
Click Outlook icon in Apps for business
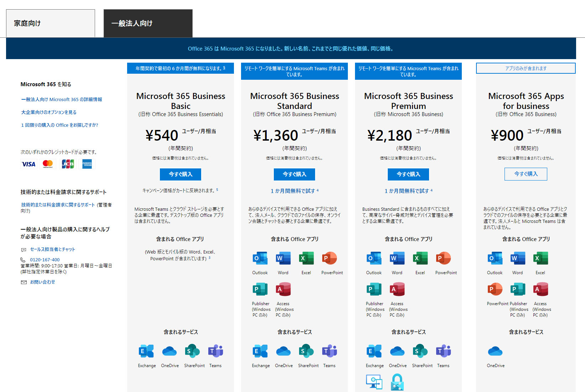coord(495,258)
